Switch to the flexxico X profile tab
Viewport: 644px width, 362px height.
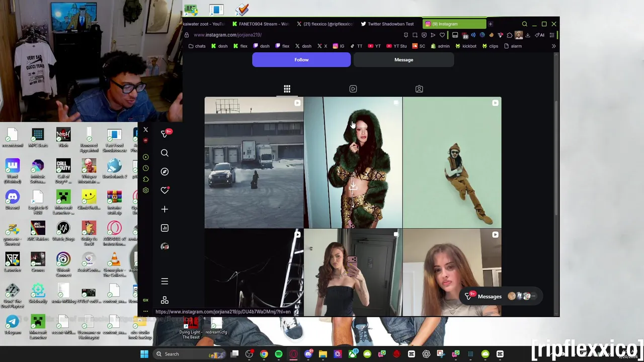pyautogui.click(x=325, y=24)
